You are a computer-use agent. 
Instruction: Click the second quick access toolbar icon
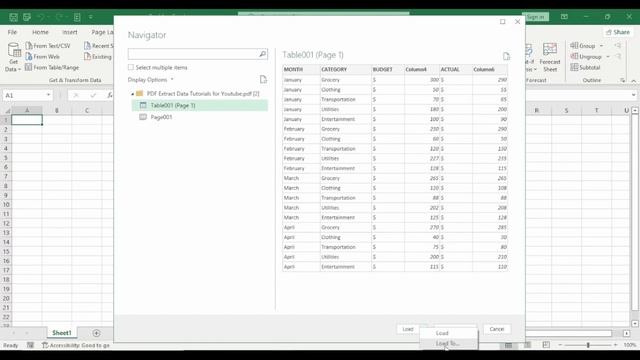27,17
